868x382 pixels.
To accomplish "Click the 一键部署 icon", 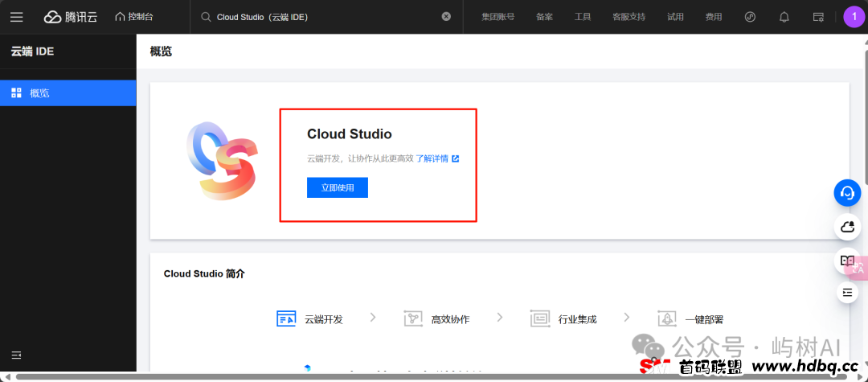I will coord(667,319).
